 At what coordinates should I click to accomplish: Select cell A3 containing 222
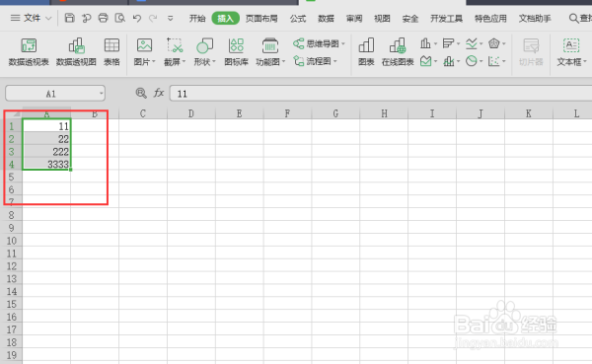tap(46, 152)
